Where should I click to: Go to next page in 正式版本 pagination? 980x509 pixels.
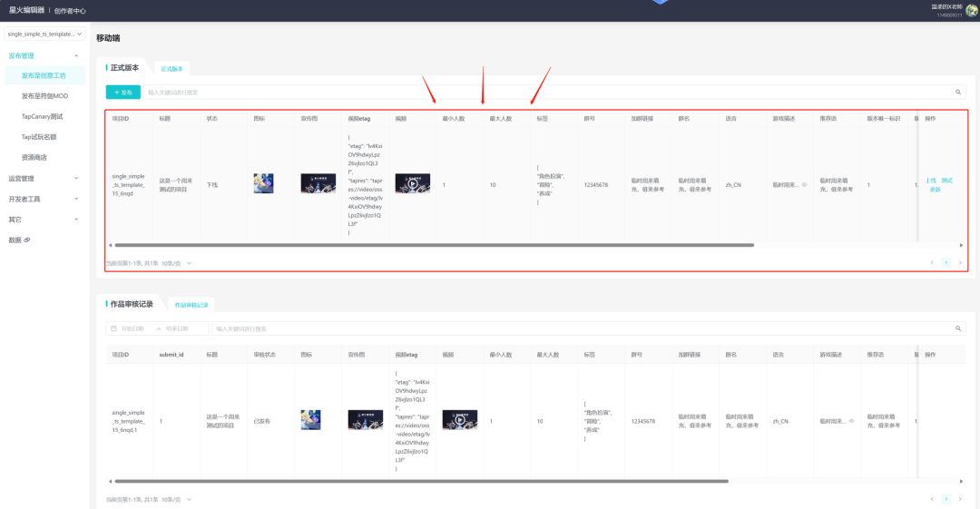(960, 263)
